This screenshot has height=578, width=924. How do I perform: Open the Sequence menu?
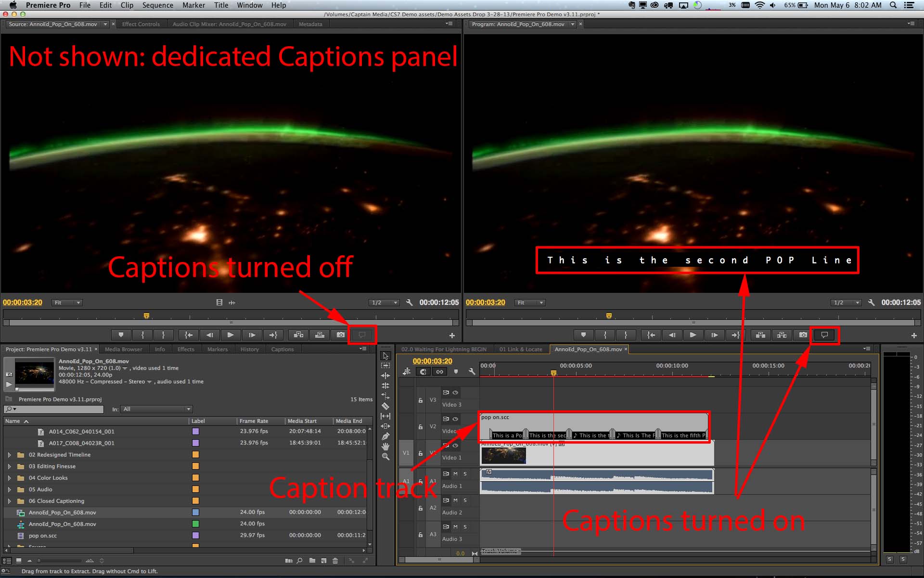point(157,5)
